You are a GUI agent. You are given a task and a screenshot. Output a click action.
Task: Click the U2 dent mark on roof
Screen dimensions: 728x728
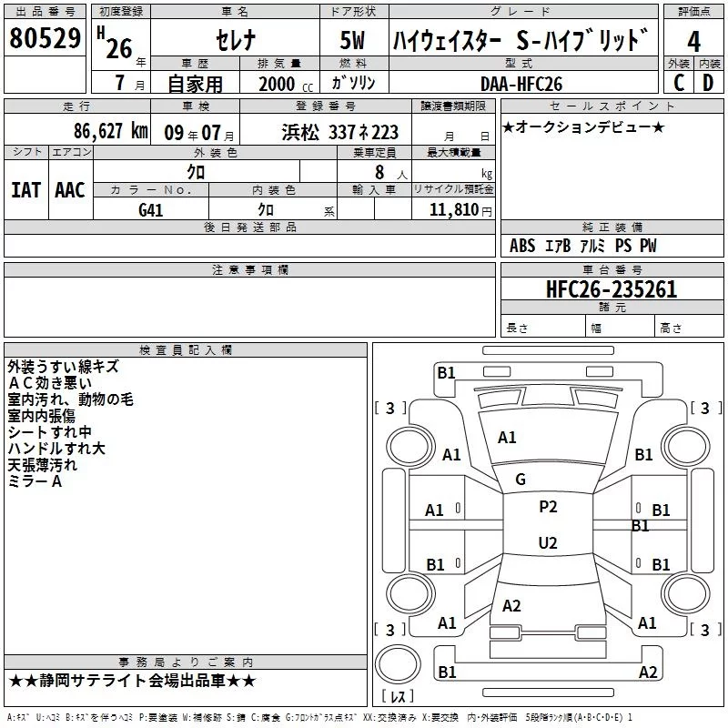point(548,542)
